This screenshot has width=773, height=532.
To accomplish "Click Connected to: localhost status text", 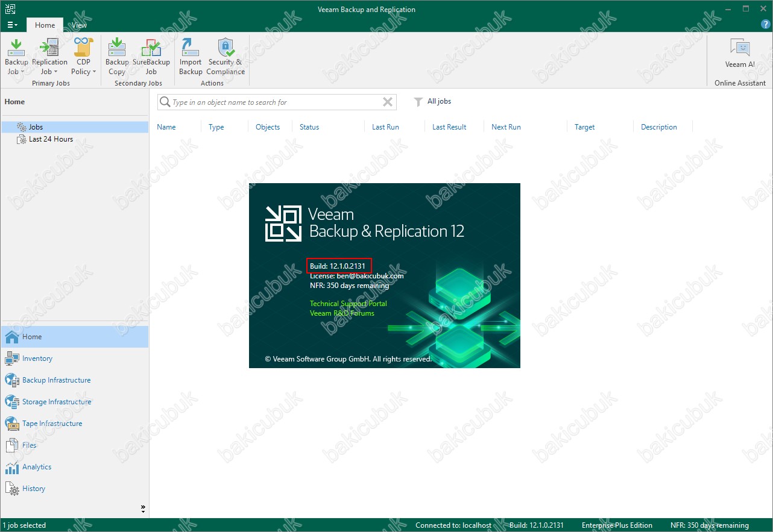I will click(x=453, y=525).
